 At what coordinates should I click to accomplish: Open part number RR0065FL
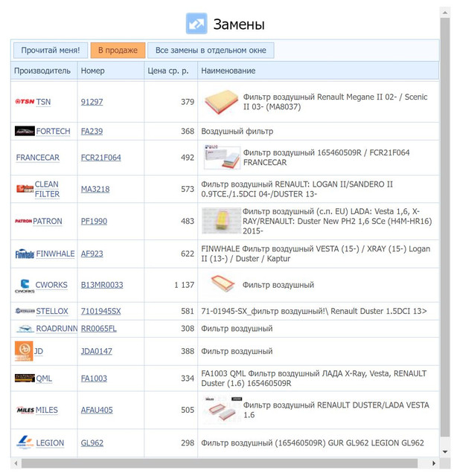pyautogui.click(x=98, y=329)
